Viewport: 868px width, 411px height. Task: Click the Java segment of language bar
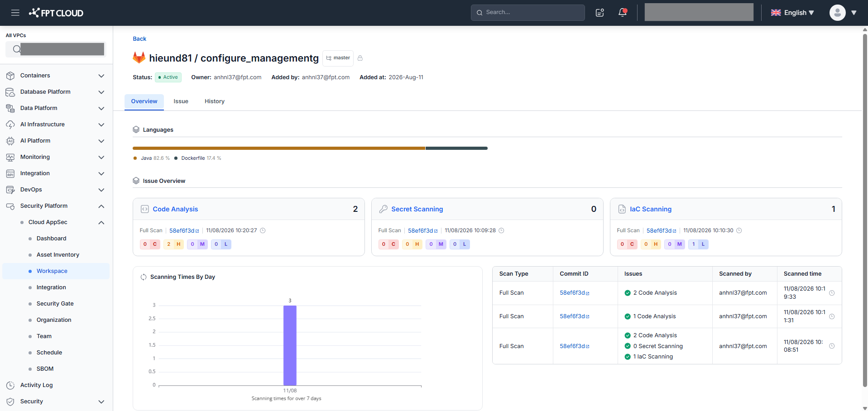tap(279, 148)
